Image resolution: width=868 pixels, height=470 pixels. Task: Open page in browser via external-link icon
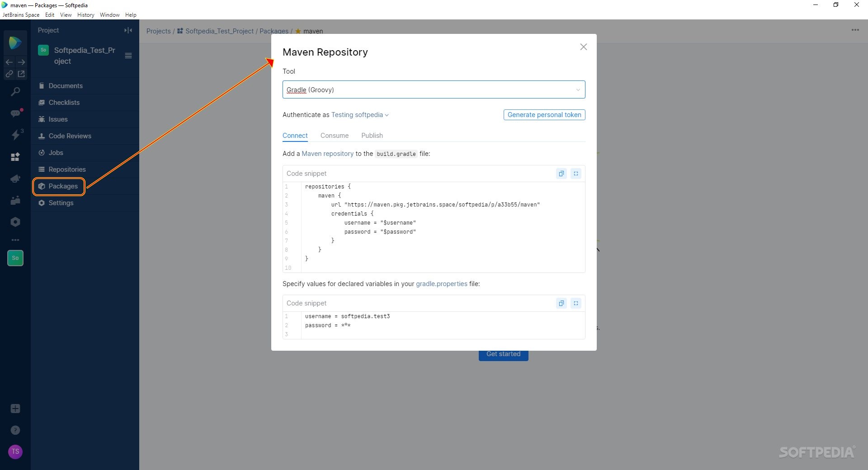coord(21,74)
